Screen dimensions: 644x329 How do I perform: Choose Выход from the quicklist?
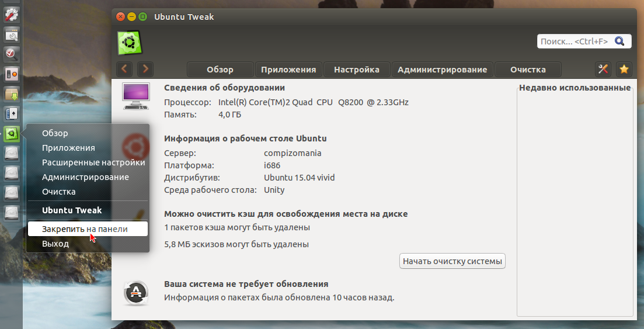point(88,244)
